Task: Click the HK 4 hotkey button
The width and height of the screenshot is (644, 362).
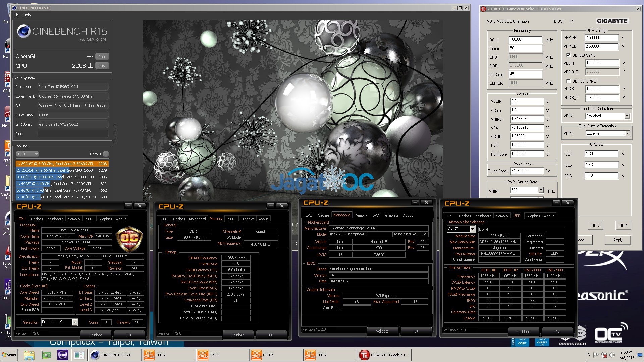Action: click(x=623, y=225)
